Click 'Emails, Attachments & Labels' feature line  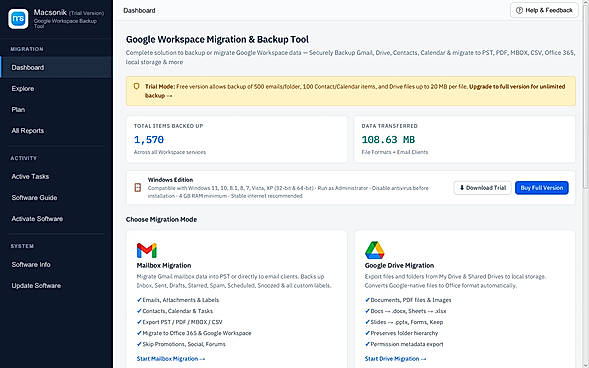point(178,300)
